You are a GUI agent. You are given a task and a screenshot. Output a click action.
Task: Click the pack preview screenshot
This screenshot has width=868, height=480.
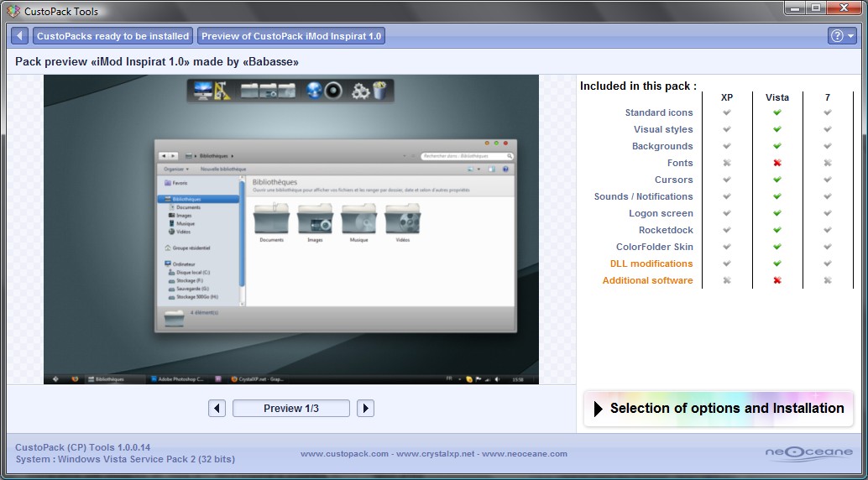291,229
